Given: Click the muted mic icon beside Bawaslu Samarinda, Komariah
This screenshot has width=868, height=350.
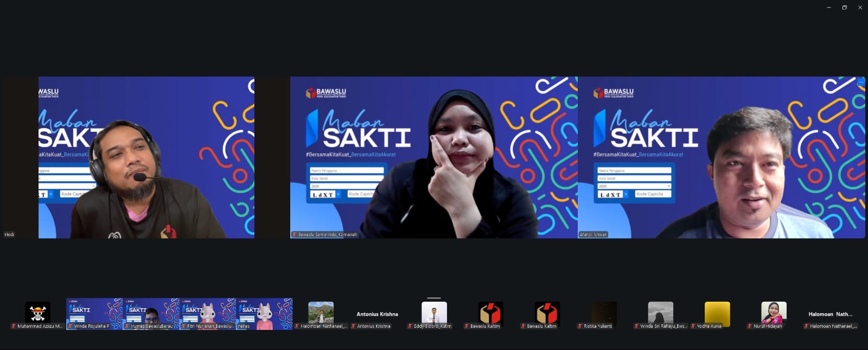Looking at the screenshot, I should click(295, 234).
